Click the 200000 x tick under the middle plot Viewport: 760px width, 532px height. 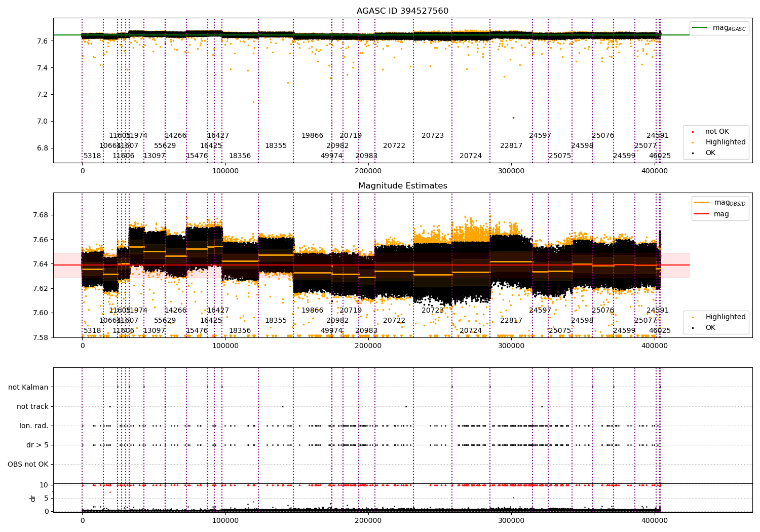[368, 346]
